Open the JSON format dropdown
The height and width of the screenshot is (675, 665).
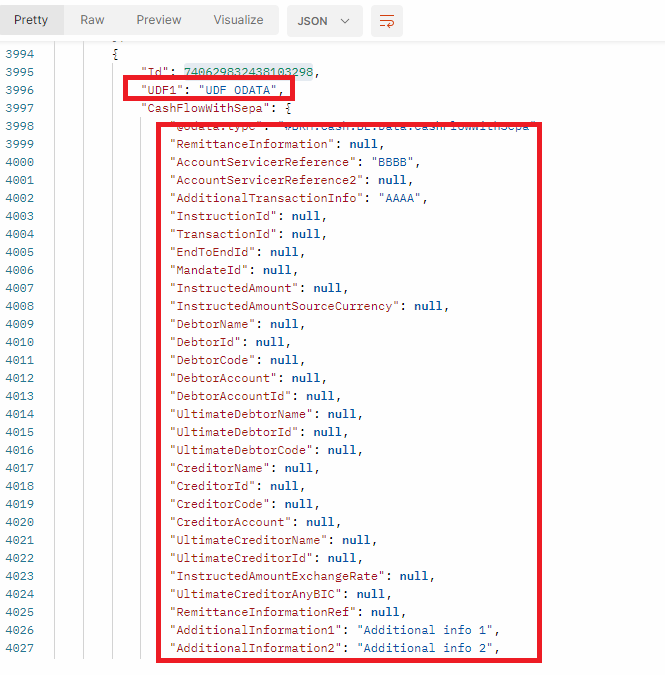[324, 21]
